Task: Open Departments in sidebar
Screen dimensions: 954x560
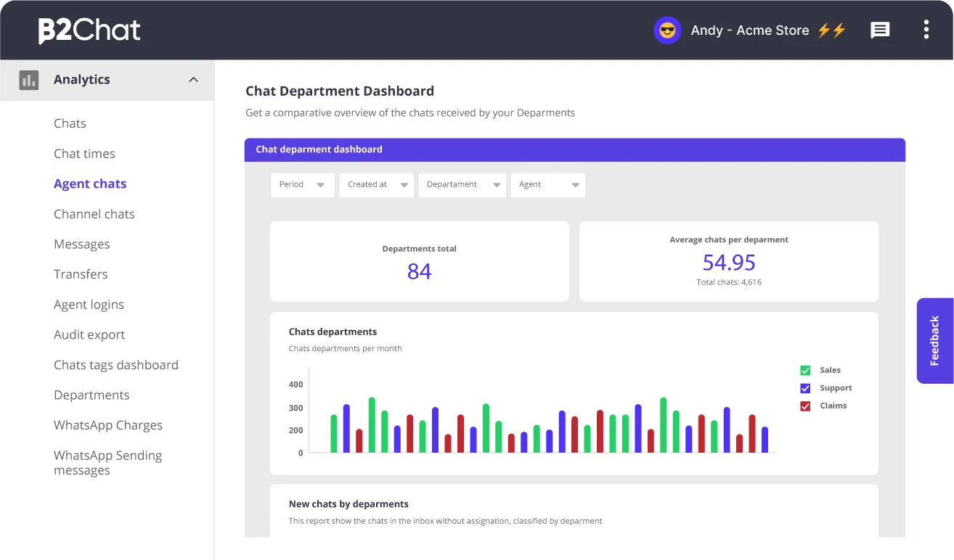Action: 91,395
